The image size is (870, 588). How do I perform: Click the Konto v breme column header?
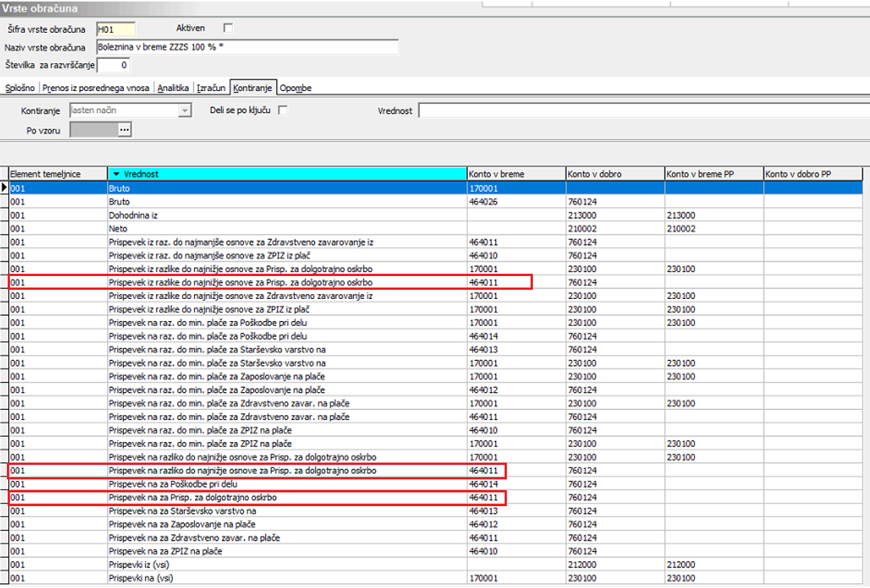pyautogui.click(x=516, y=174)
